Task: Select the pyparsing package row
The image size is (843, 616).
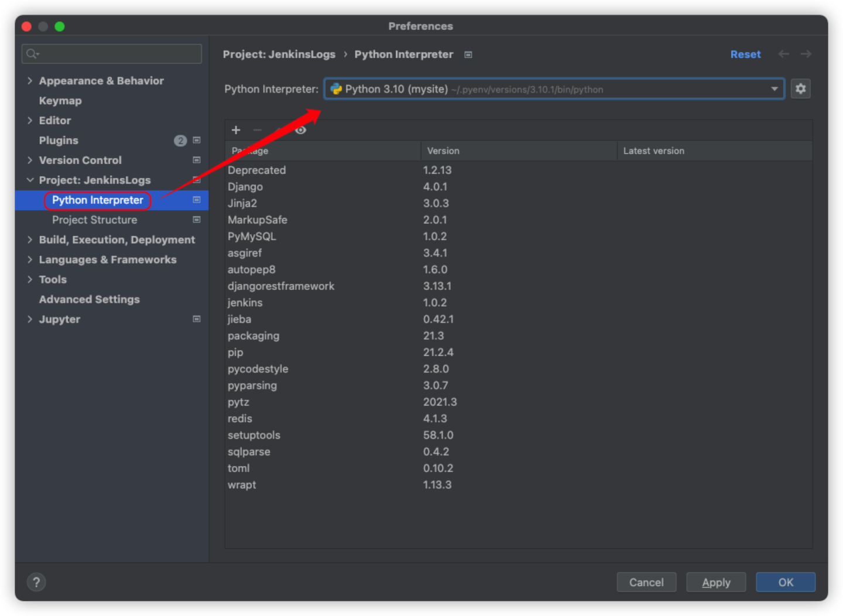Action: (x=519, y=385)
